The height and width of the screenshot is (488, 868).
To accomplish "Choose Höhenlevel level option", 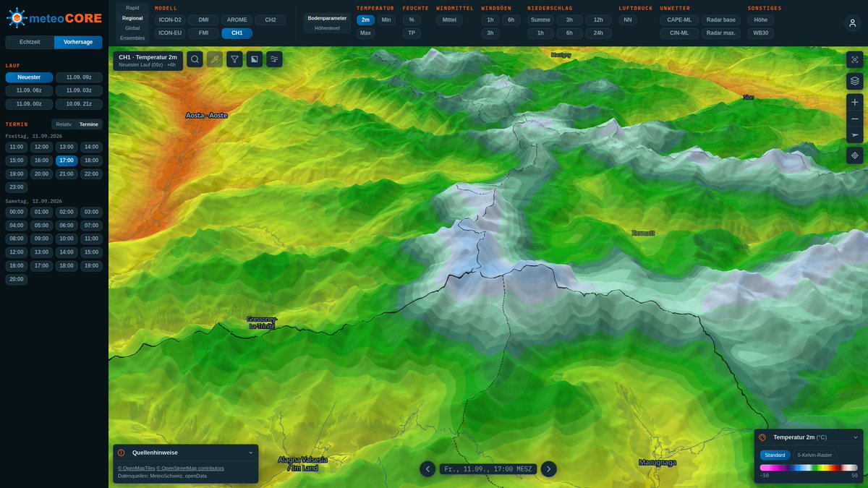I will coord(327,28).
